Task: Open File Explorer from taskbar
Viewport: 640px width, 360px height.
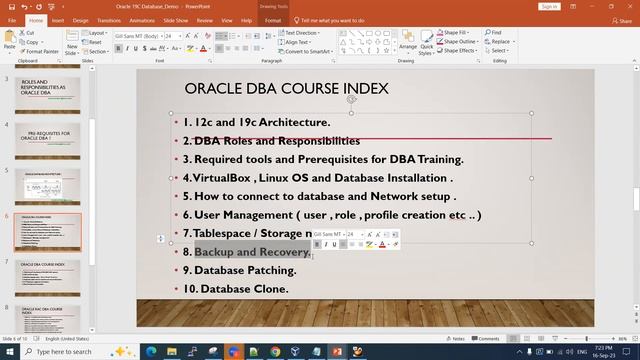Action: pos(172,351)
